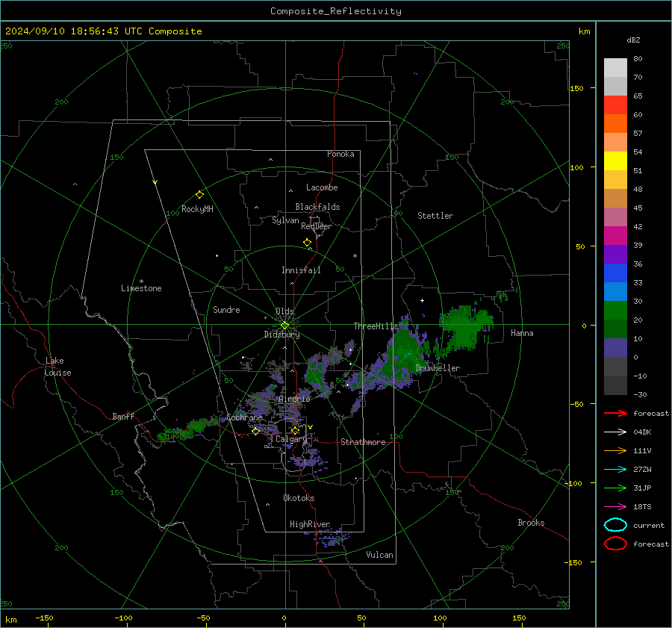This screenshot has width=672, height=628.
Task: Click the Hanna city label
Action: click(x=522, y=333)
